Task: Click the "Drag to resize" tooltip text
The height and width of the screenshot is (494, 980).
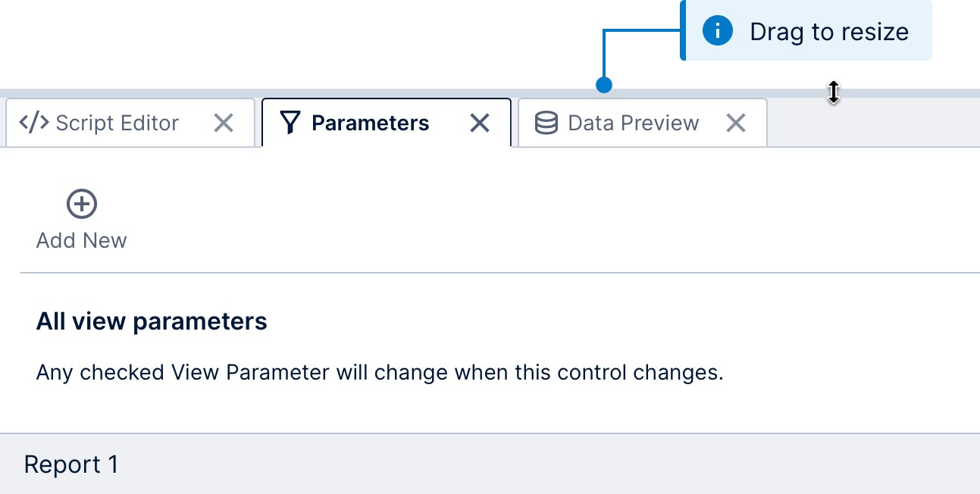Action: click(x=828, y=32)
